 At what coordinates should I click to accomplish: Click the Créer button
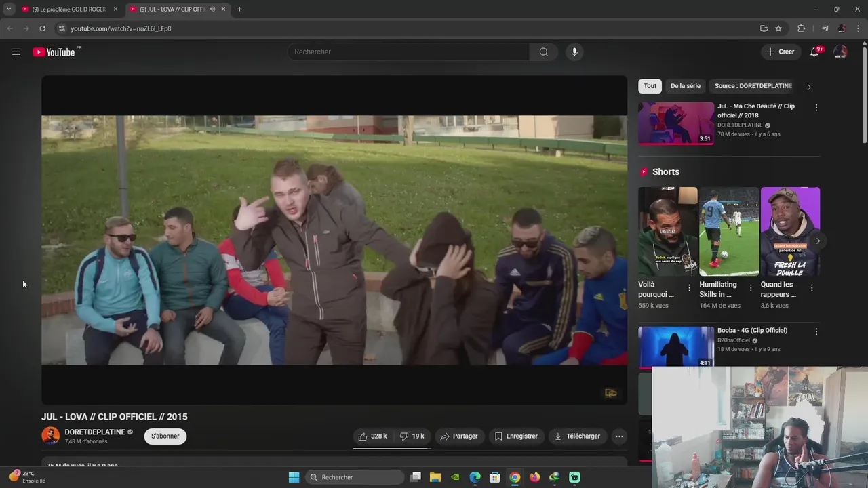[780, 52]
